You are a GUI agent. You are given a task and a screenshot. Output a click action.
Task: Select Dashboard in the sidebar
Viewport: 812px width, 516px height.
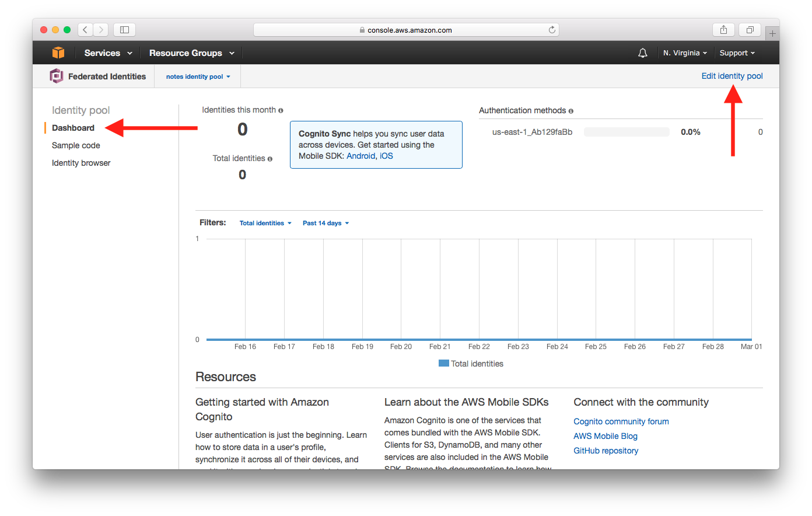(73, 128)
